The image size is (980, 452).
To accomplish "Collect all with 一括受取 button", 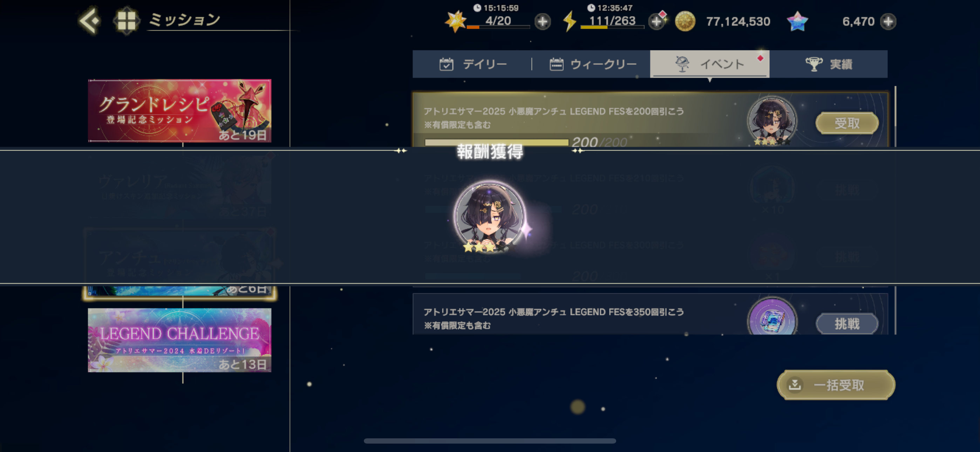I will point(836,385).
